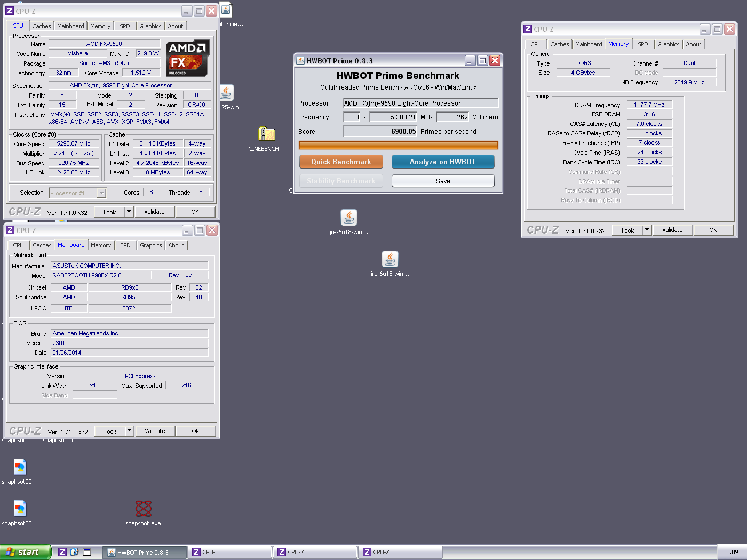
Task: Click Validate in the Mainboard CPU-Z window
Action: coord(155,431)
